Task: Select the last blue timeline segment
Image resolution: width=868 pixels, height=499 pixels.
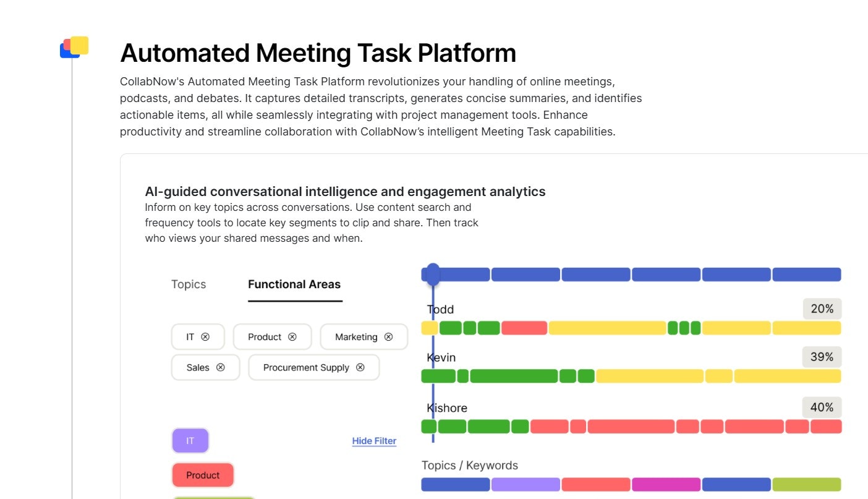Action: (807, 275)
